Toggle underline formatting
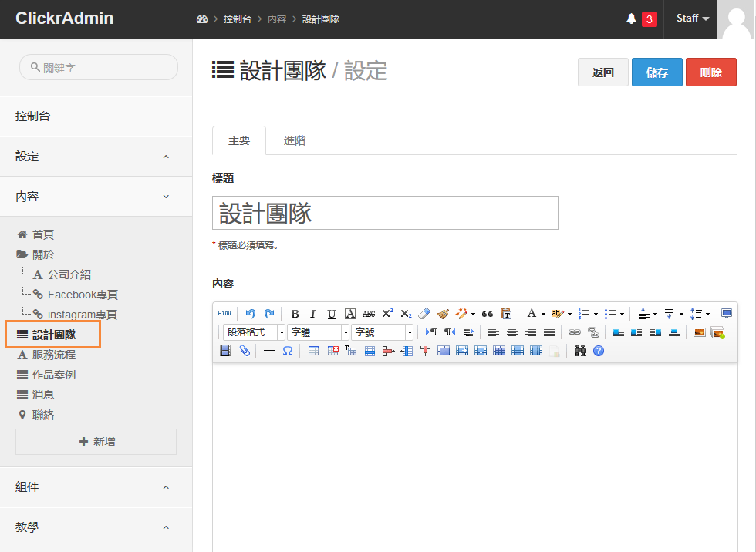Image resolution: width=756 pixels, height=552 pixels. click(x=331, y=314)
